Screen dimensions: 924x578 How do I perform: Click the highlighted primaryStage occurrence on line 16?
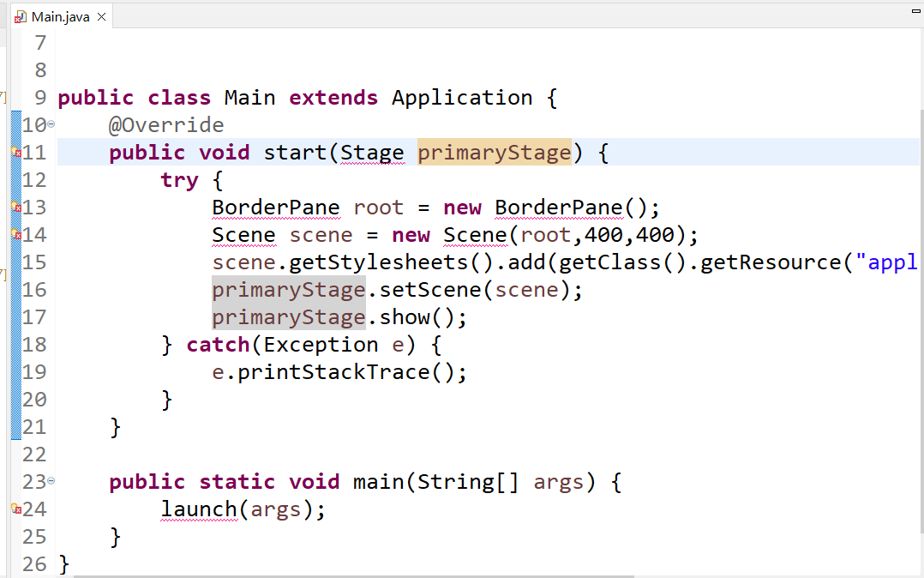287,289
